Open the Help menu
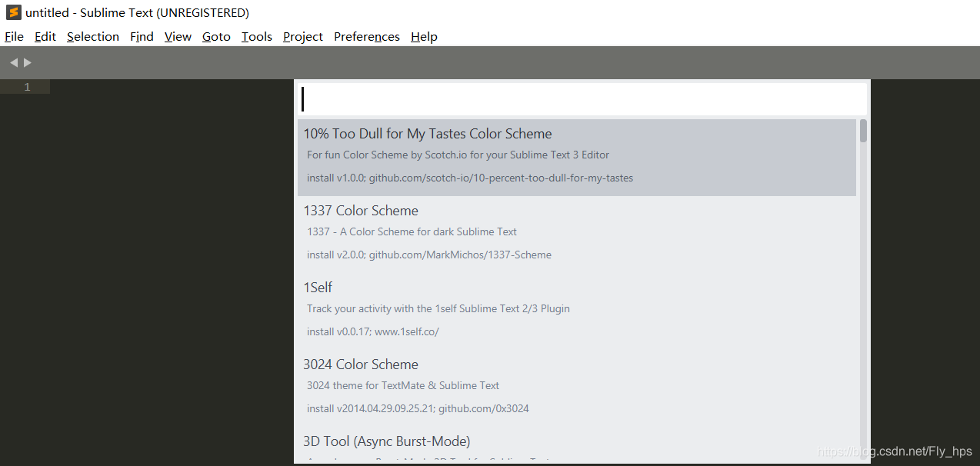 [424, 36]
